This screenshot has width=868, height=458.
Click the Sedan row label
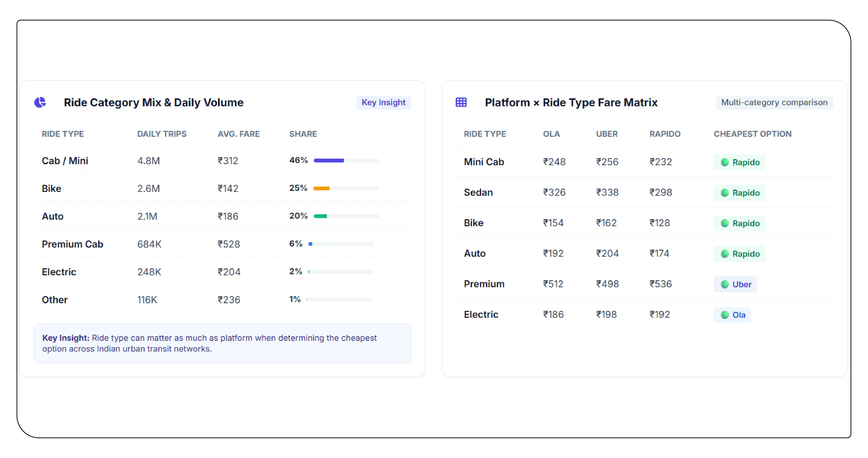click(478, 193)
